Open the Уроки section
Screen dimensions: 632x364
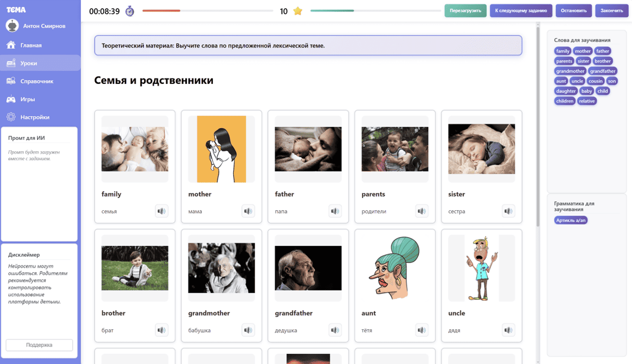(x=40, y=63)
